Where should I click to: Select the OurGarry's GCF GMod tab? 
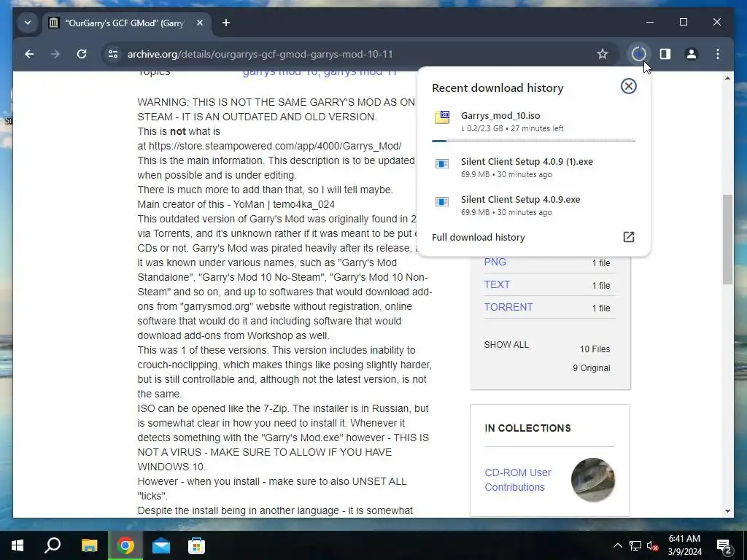click(126, 23)
